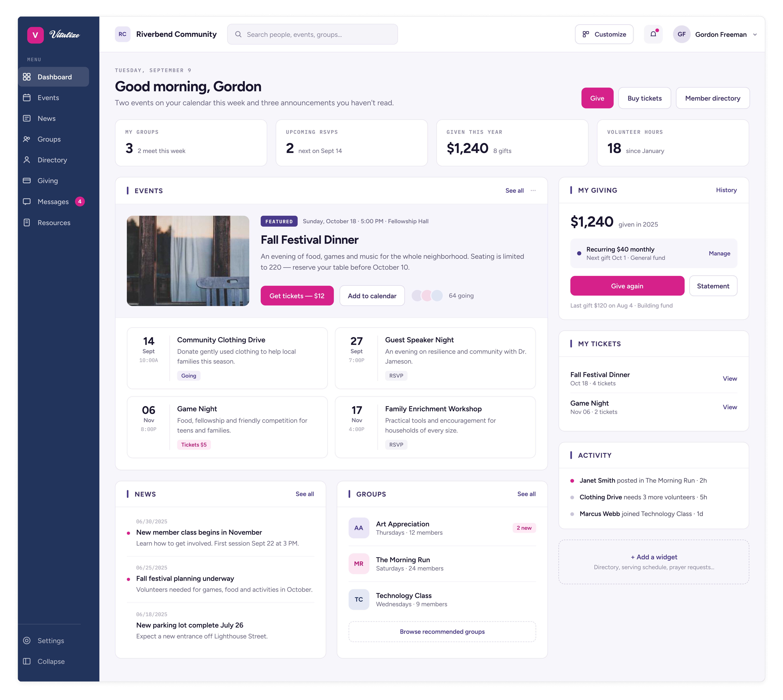The width and height of the screenshot is (783, 700).
Task: Open Messages in the sidebar
Action: [x=53, y=202]
